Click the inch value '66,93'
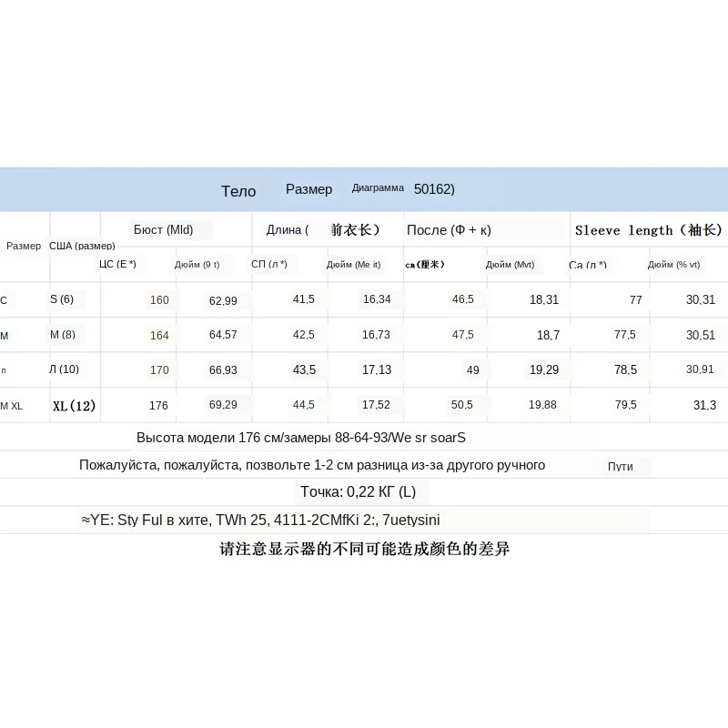Image resolution: width=728 pixels, height=728 pixels. coord(223,370)
